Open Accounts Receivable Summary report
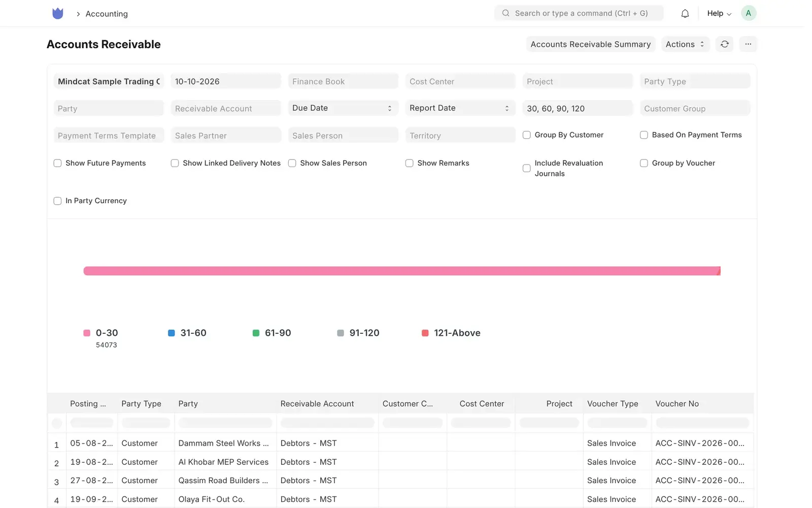 [x=591, y=44]
